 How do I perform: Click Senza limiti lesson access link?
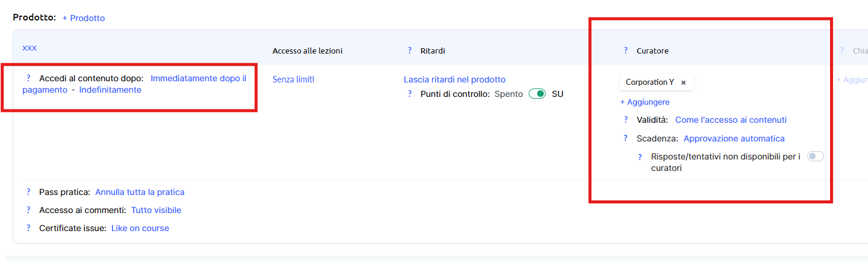(294, 79)
